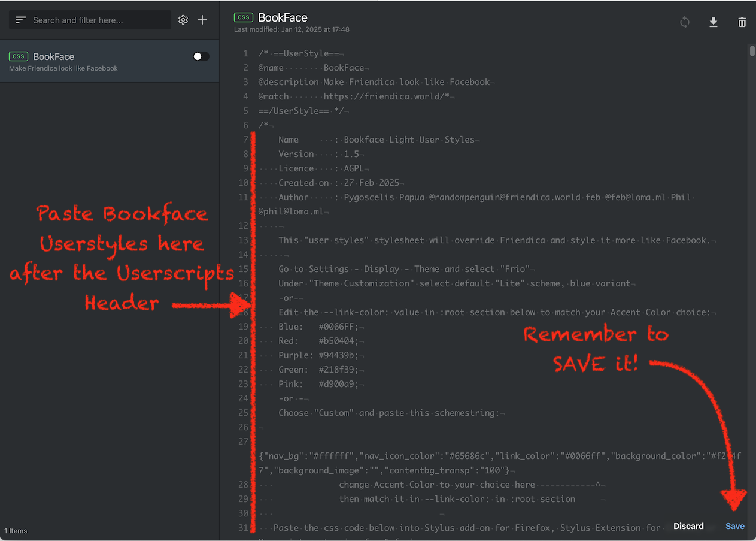Click the 'Under "Theme Customization"' line
756x541 pixels.
457,283
